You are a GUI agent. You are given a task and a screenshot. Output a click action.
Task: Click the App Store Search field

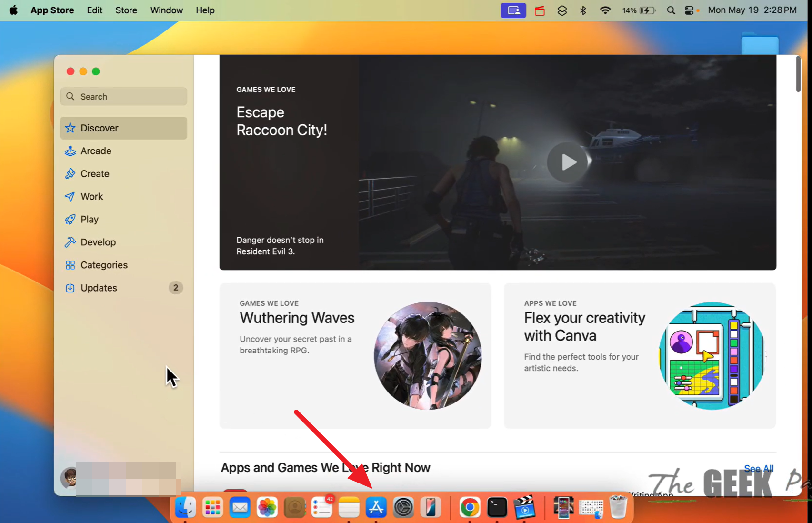pos(123,97)
